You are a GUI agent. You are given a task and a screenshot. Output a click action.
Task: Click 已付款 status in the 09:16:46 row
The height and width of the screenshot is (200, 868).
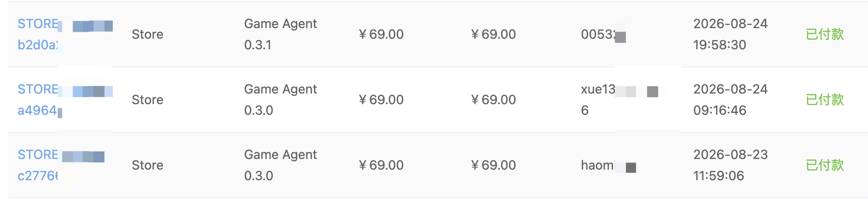pos(825,100)
